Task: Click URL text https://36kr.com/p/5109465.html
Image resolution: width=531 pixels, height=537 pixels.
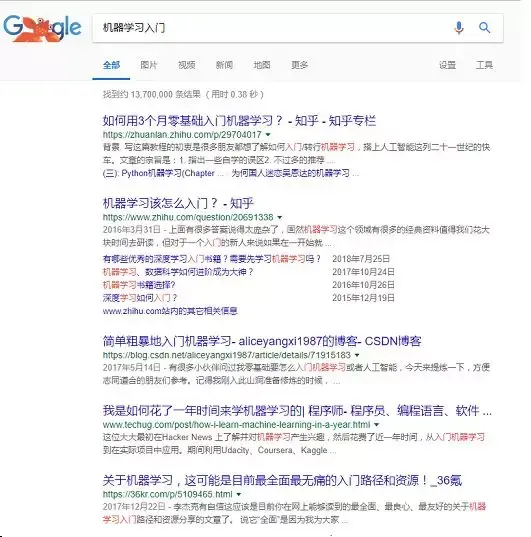Action: tap(168, 495)
